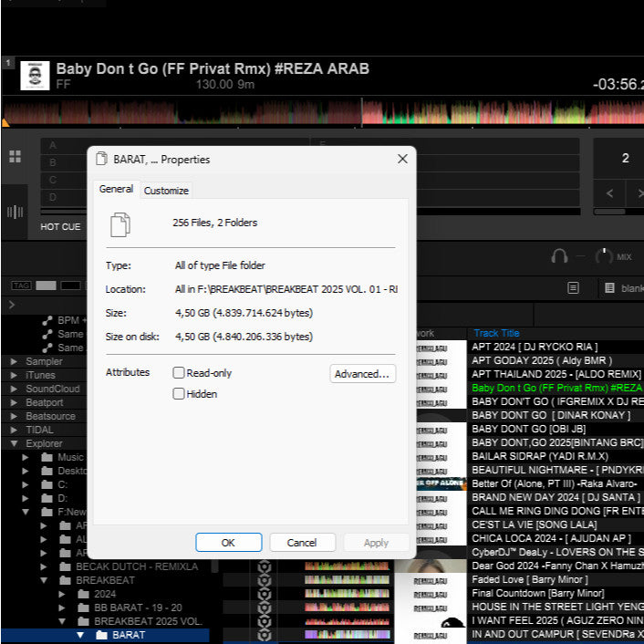Click the headphones cue icon

point(559,256)
